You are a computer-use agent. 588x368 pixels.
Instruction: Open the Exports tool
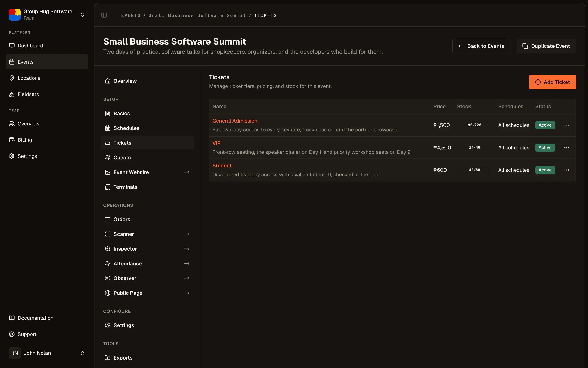click(147, 358)
